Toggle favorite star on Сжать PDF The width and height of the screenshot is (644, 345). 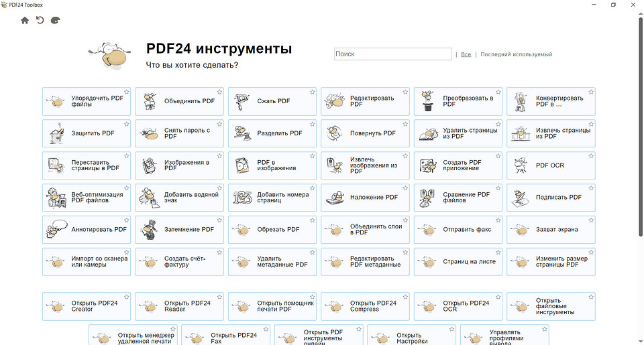pos(312,92)
